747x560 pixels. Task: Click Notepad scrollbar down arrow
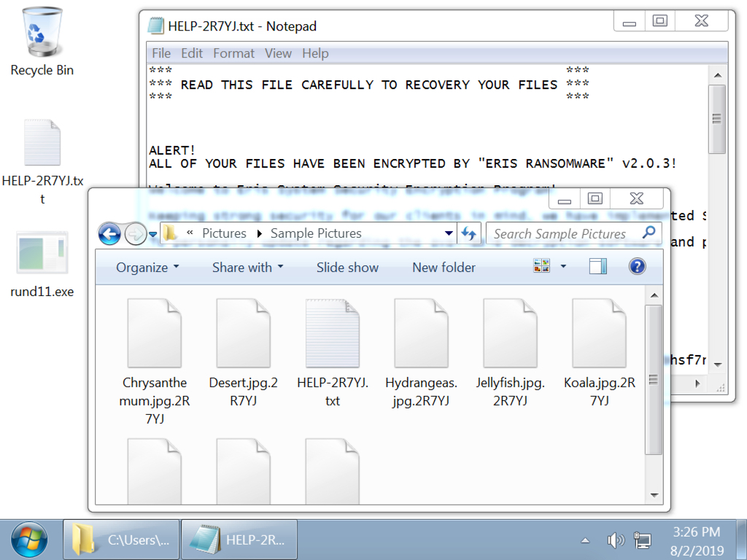tap(718, 365)
